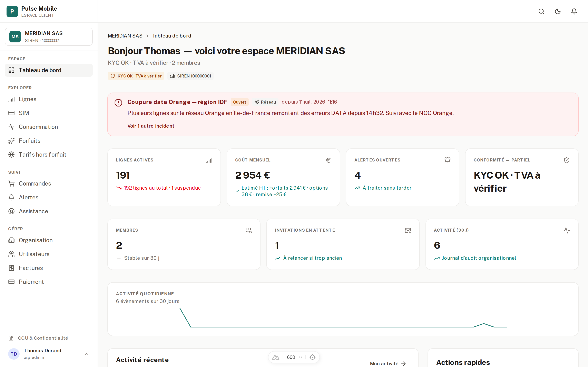Open the Alertes ouvertes card
This screenshot has width=588, height=367.
coord(402,177)
